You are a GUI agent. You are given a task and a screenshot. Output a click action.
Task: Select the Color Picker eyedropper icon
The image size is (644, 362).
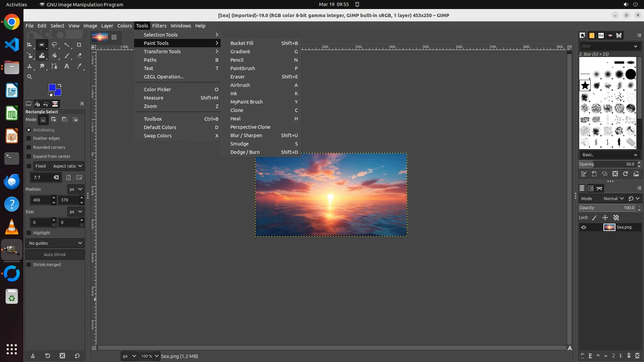(79, 66)
